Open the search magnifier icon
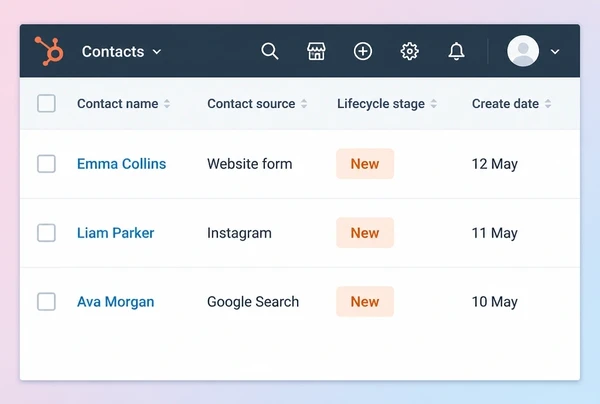600x404 pixels. (270, 51)
